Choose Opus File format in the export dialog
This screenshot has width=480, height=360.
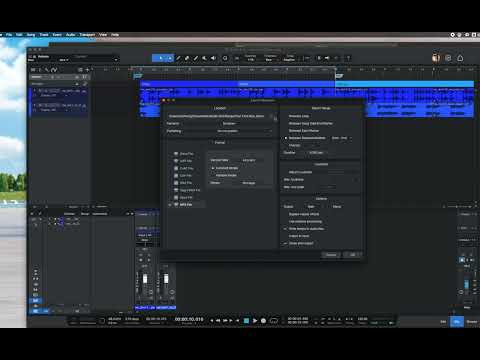184,198
